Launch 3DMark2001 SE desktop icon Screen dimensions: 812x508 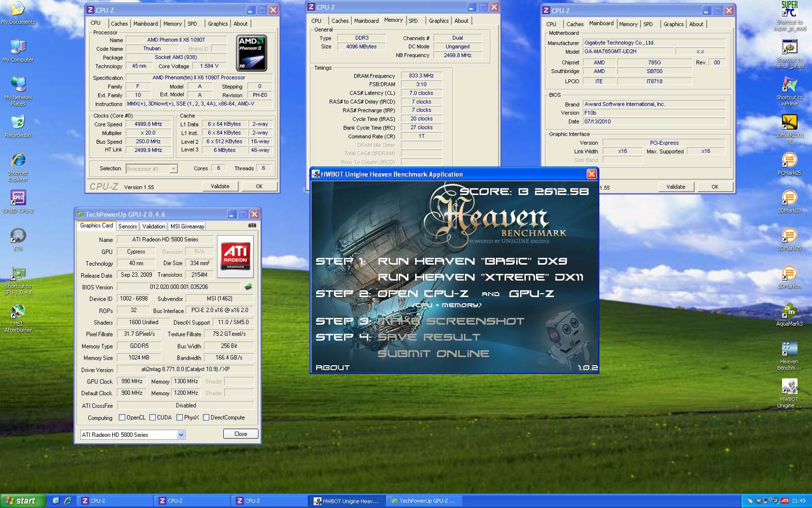coord(789,129)
